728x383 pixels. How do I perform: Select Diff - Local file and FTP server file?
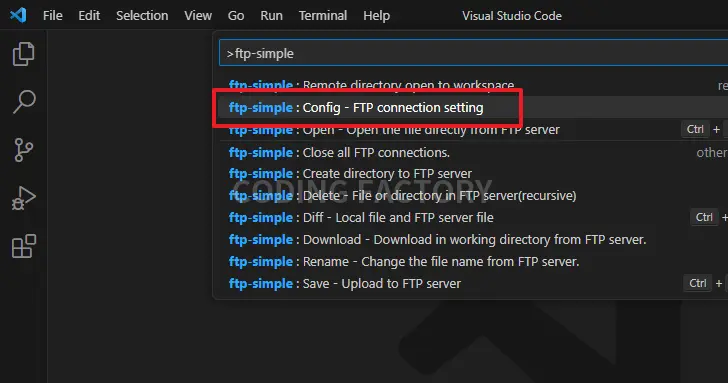(x=470, y=217)
